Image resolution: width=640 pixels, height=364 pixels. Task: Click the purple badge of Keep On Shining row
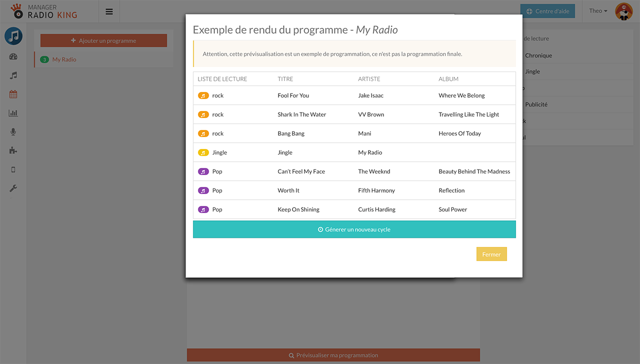(x=203, y=209)
